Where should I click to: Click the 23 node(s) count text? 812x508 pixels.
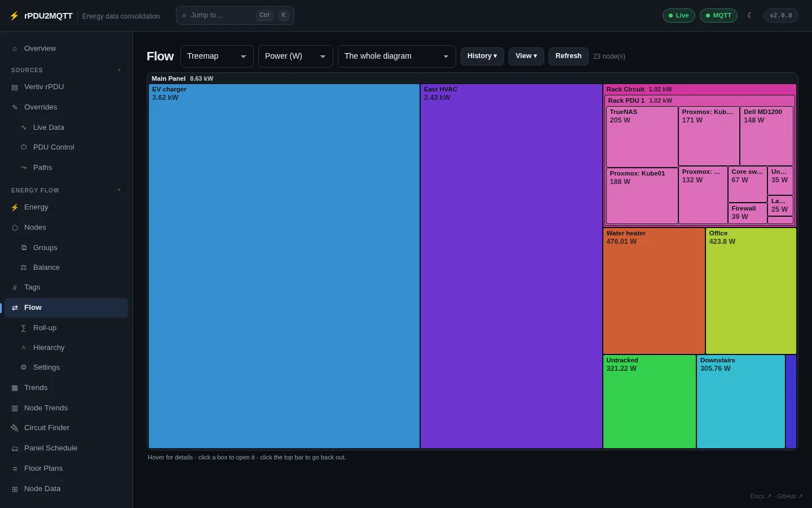(609, 56)
